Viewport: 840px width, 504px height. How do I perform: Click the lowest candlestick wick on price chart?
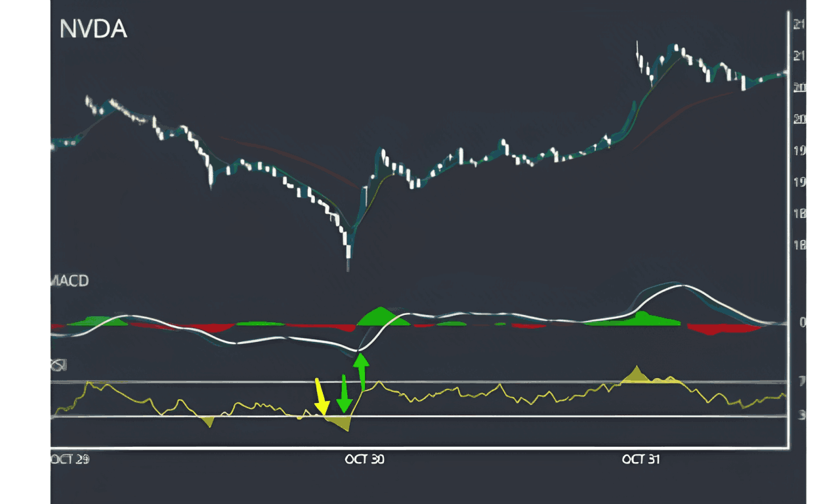pos(348,264)
